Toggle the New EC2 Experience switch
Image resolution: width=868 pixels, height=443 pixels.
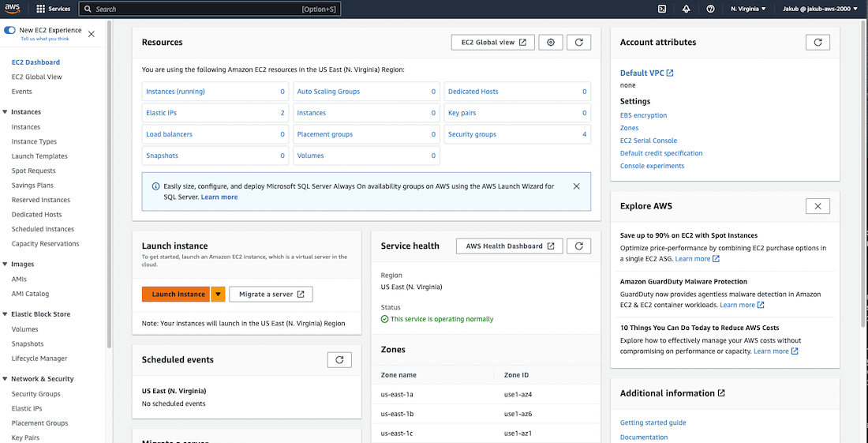coord(9,30)
